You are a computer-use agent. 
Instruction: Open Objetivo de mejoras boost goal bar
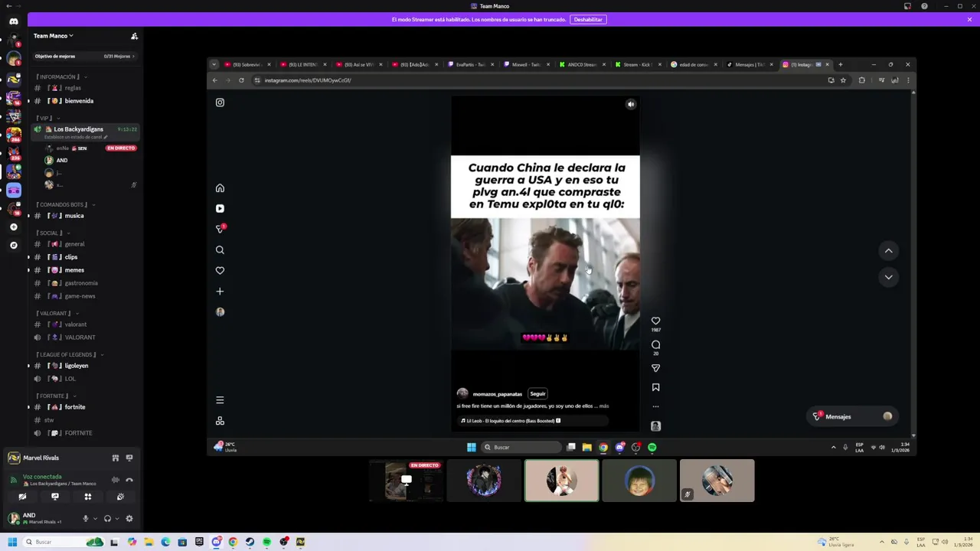[x=84, y=56]
